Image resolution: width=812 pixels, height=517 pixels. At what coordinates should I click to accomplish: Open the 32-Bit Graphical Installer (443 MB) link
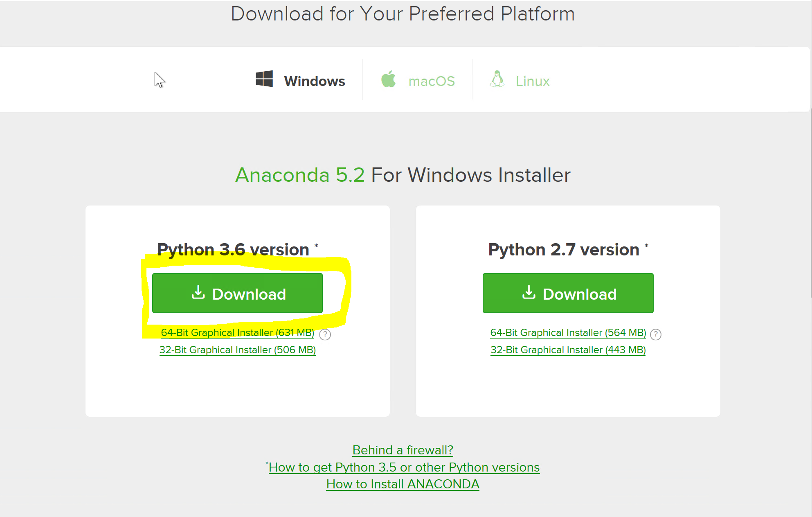click(568, 350)
